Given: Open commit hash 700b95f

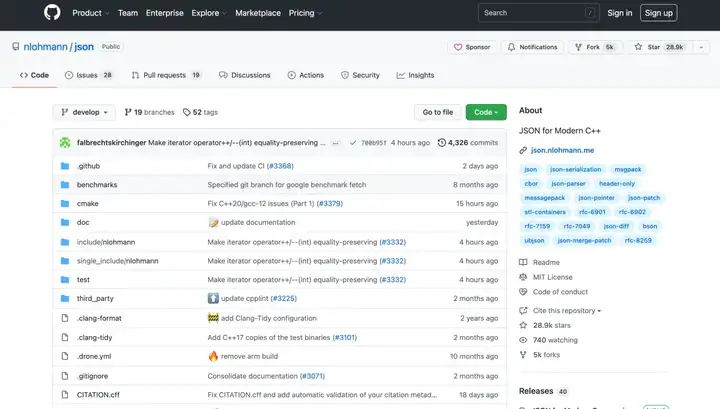Looking at the screenshot, I should tap(373, 143).
